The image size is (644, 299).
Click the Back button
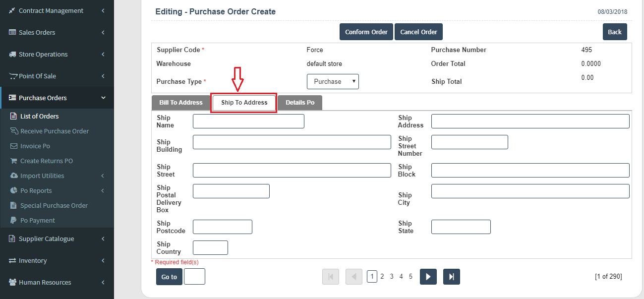click(x=615, y=32)
